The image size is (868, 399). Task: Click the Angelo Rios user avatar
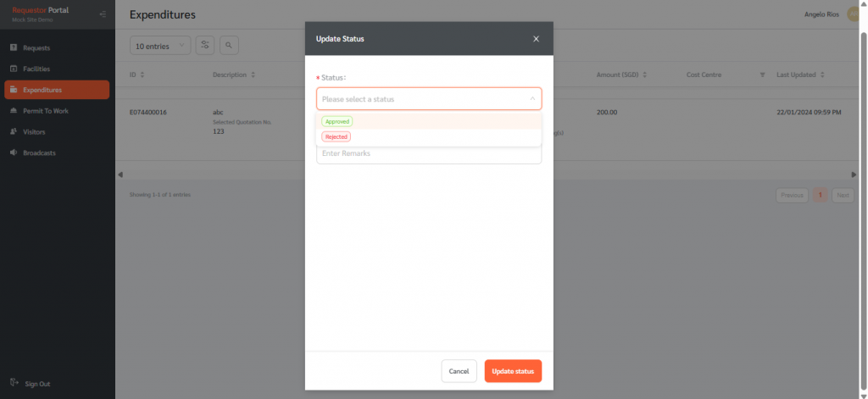coord(854,14)
